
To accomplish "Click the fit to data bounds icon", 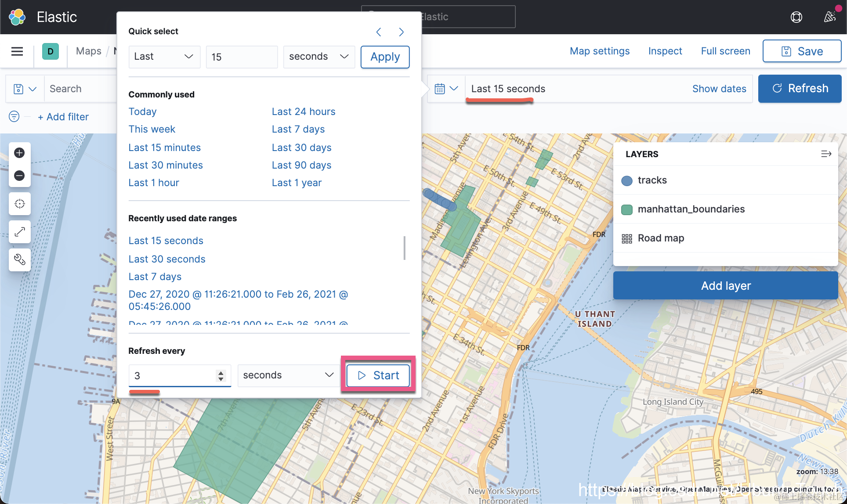I will point(19,204).
